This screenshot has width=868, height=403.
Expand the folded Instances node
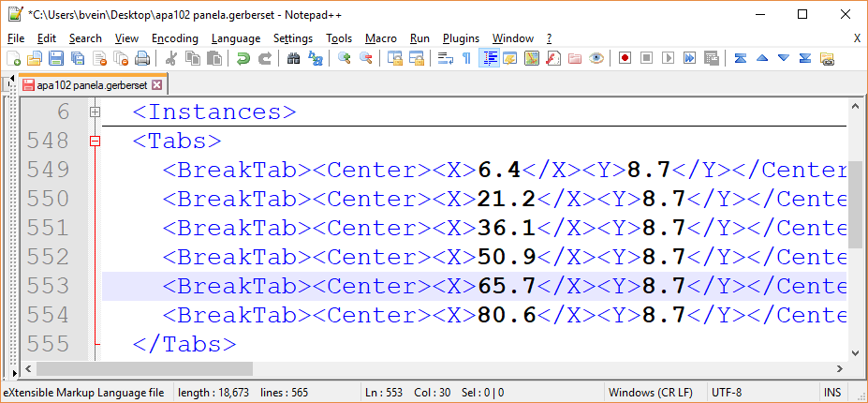pyautogui.click(x=96, y=112)
